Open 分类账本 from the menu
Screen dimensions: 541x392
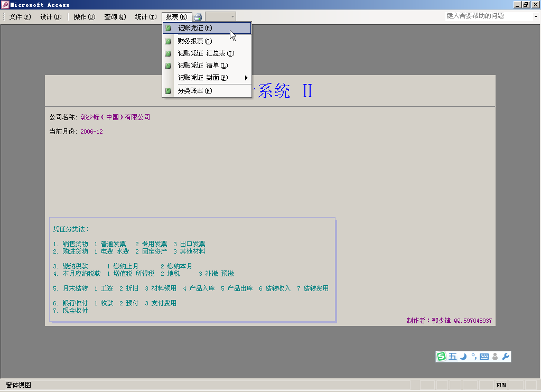[x=195, y=91]
